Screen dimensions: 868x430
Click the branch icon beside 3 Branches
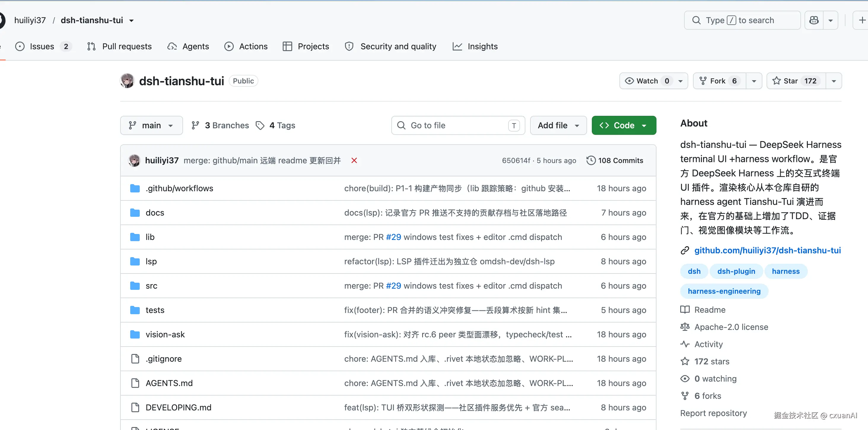pyautogui.click(x=195, y=125)
